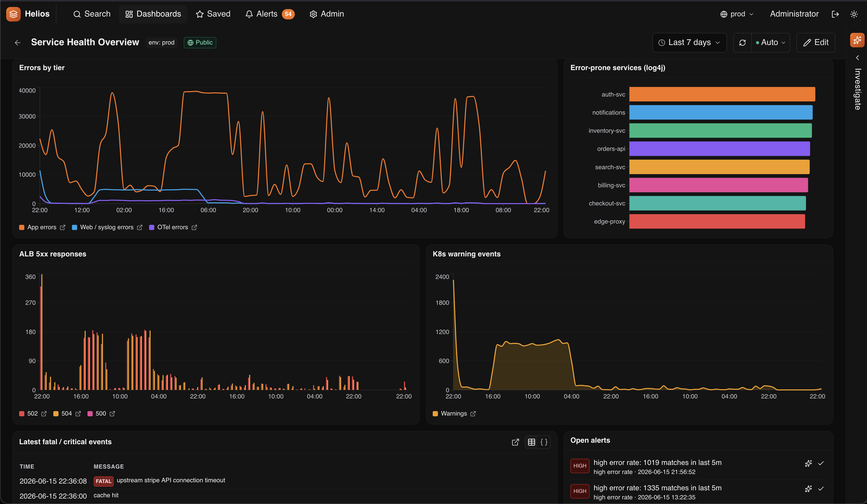Click the edge-proxy red bar
This screenshot has height=504, width=867.
tap(717, 221)
